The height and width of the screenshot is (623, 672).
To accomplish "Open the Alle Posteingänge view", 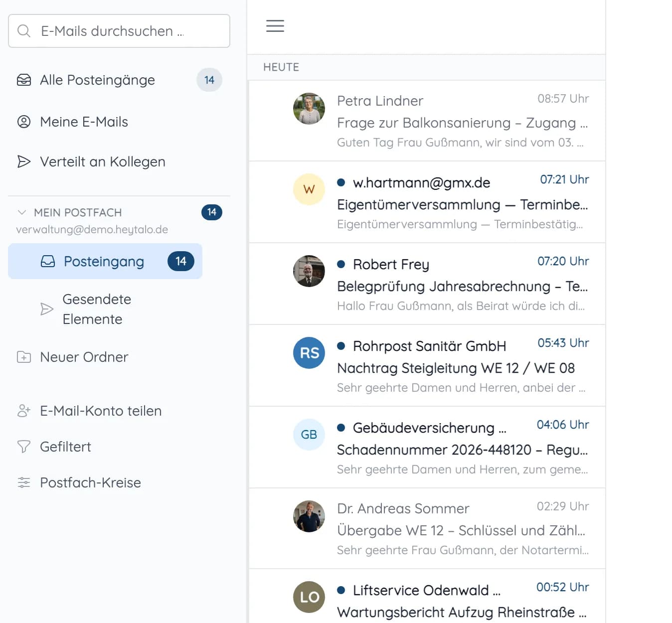I will coord(119,80).
